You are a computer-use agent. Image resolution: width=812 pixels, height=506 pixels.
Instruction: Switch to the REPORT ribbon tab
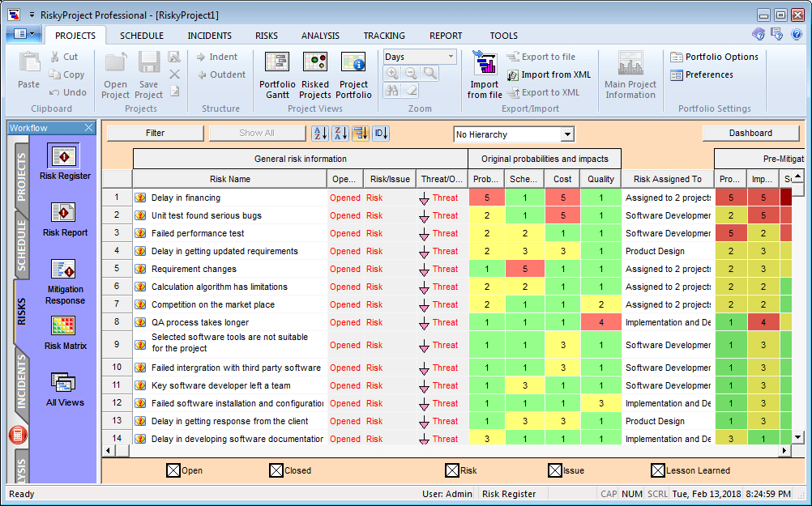446,36
